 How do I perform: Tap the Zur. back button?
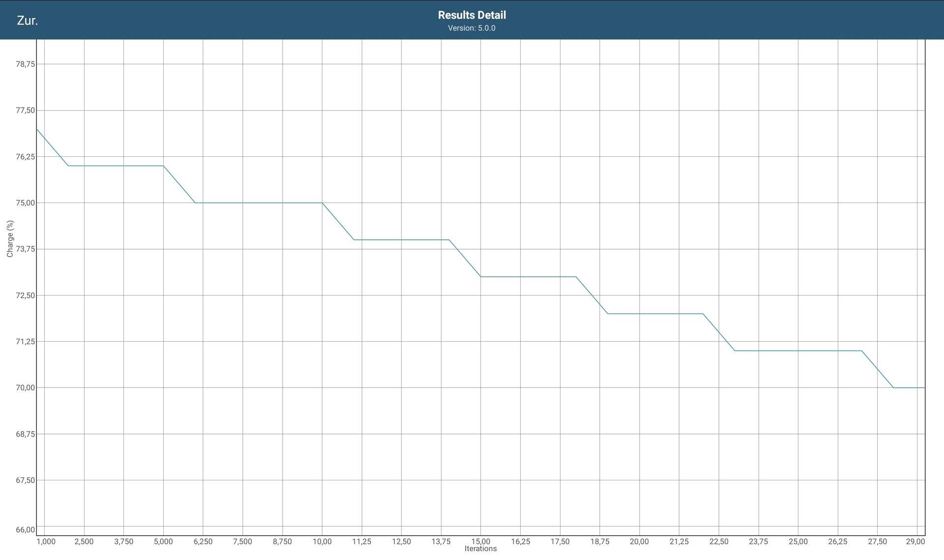point(27,21)
